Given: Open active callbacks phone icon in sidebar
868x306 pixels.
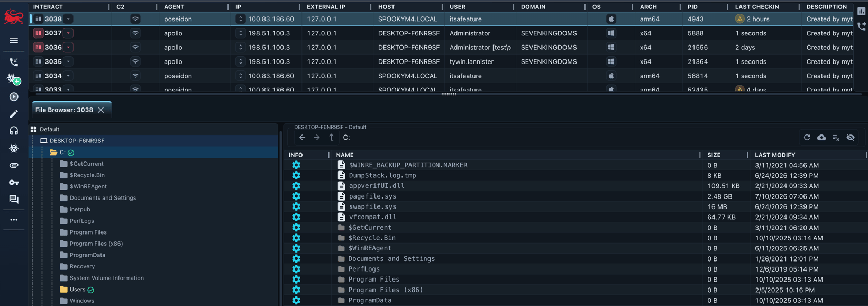Looking at the screenshot, I should [x=14, y=62].
